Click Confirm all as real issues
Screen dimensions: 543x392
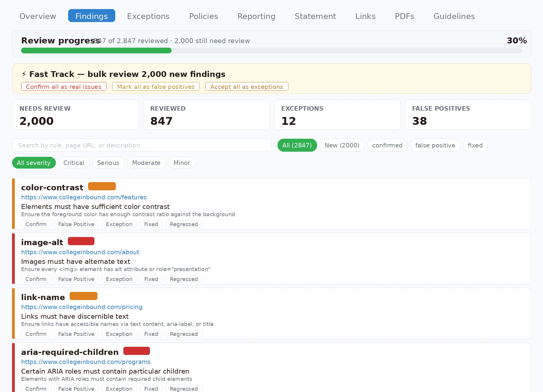click(x=64, y=87)
